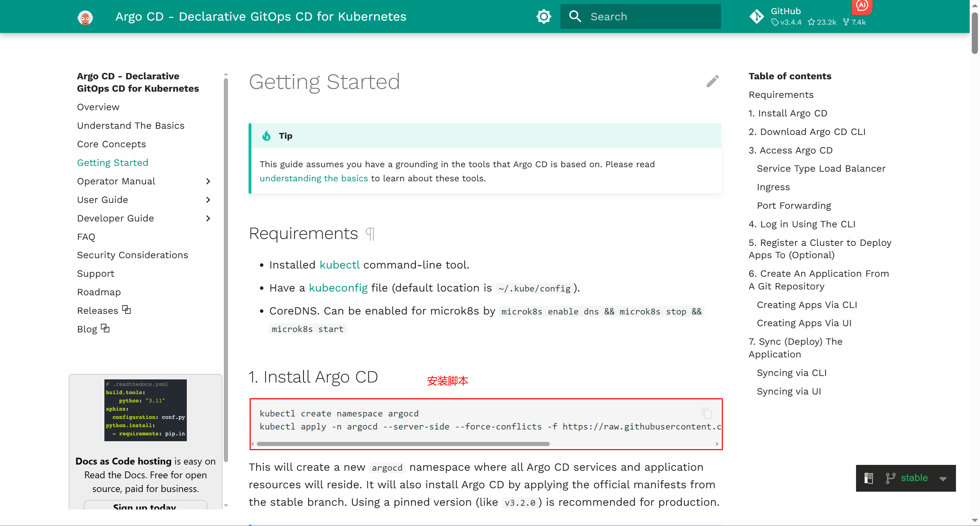Image resolution: width=980 pixels, height=526 pixels.
Task: Go to Port Forwarding section
Action: pos(794,206)
